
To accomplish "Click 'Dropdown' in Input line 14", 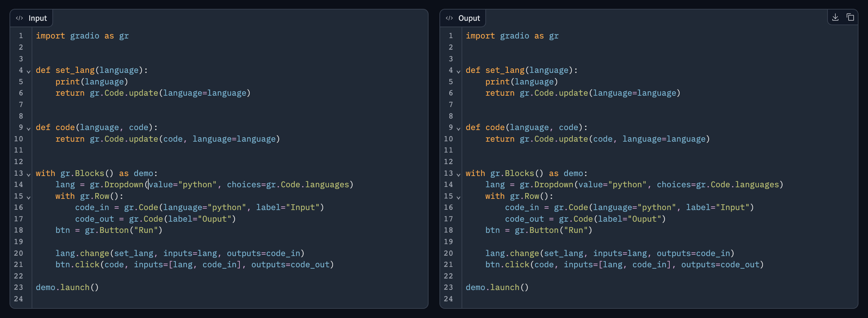I will (x=124, y=185).
